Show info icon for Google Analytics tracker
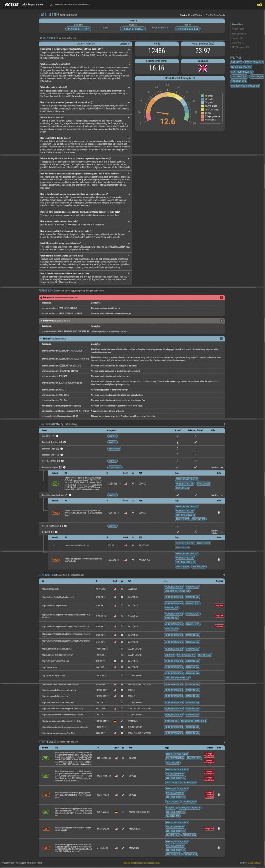 (x=63, y=461)
